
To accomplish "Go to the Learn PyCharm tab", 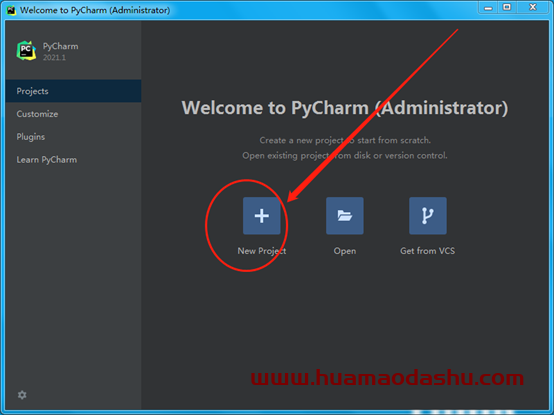I will point(73,160).
